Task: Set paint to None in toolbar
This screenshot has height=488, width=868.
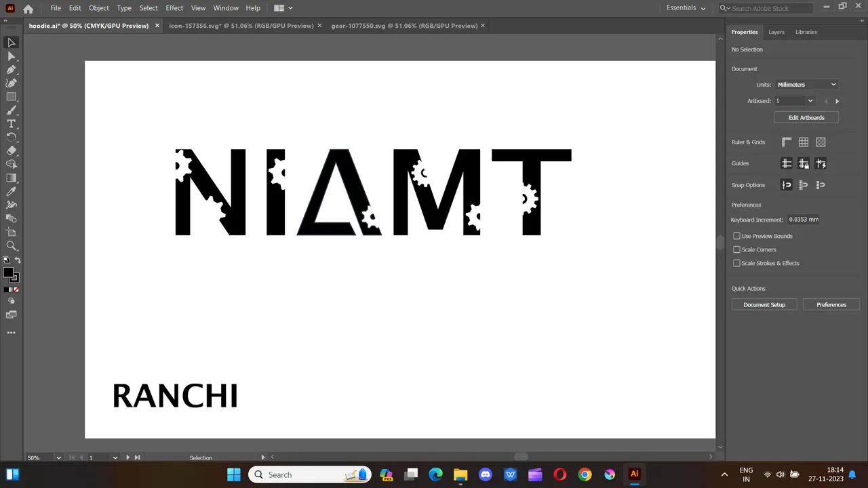Action: [x=16, y=289]
